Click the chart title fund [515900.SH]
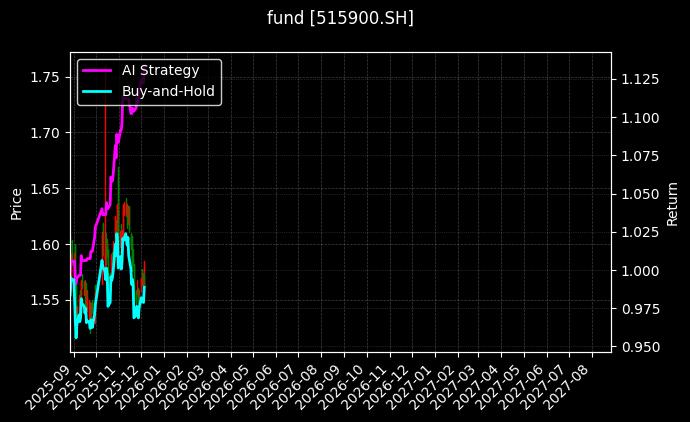Image resolution: width=690 pixels, height=422 pixels. pos(340,18)
